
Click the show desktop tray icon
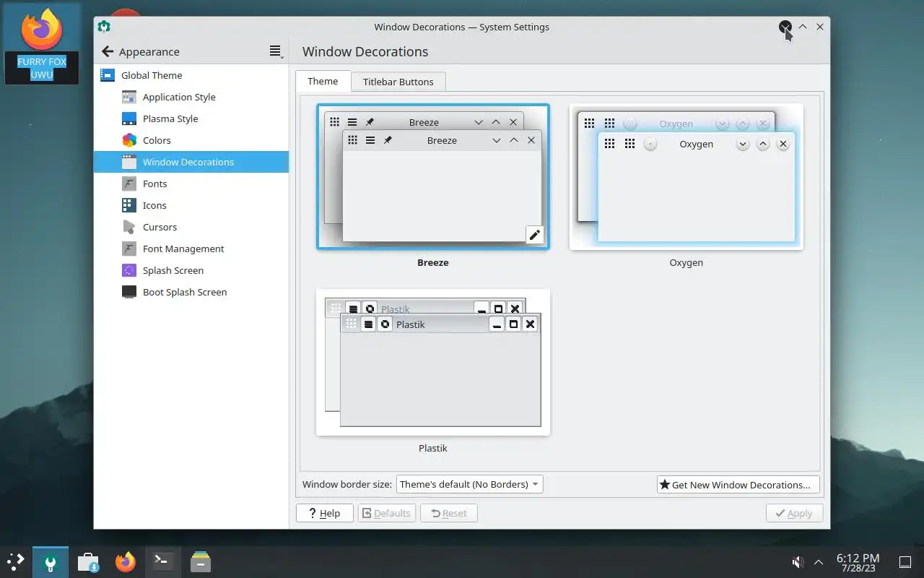click(x=905, y=562)
